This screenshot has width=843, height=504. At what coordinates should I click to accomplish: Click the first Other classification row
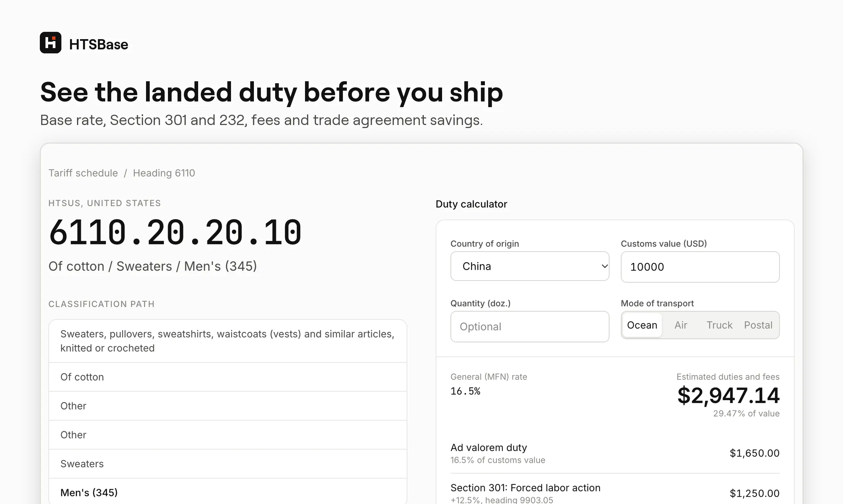tap(228, 406)
